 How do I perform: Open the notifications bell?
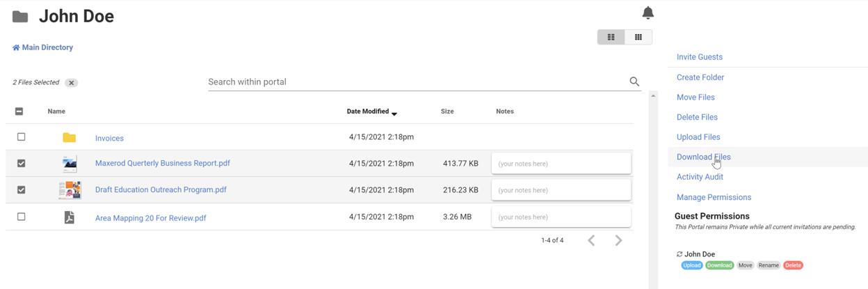pyautogui.click(x=648, y=13)
